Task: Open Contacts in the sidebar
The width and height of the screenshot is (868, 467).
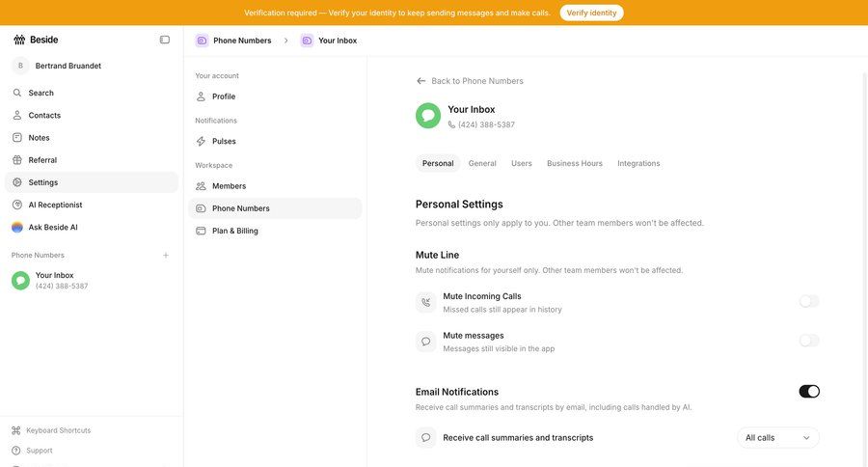Action: click(x=92, y=115)
